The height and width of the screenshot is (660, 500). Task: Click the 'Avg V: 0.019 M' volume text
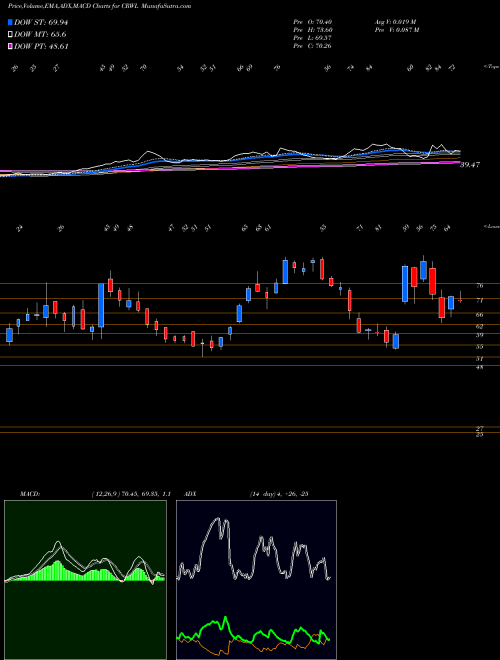click(395, 22)
